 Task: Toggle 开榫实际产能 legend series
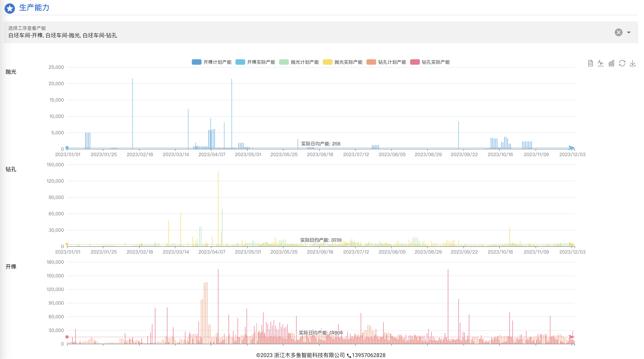[255, 62]
